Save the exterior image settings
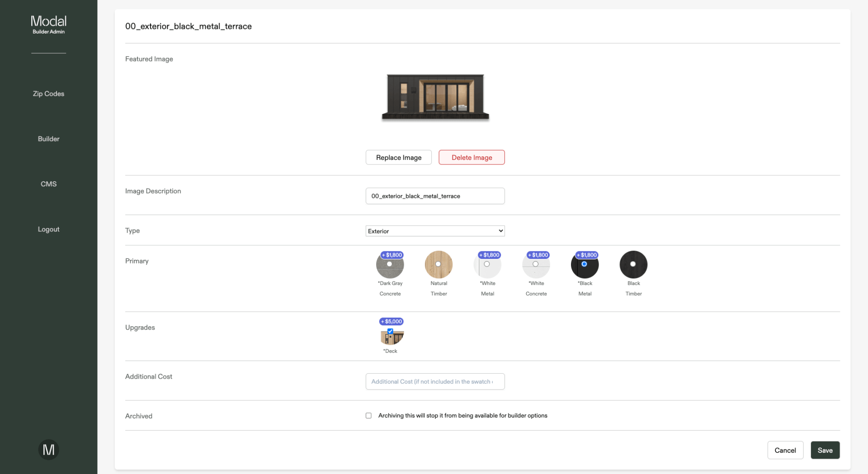The image size is (868, 474). coord(825,450)
